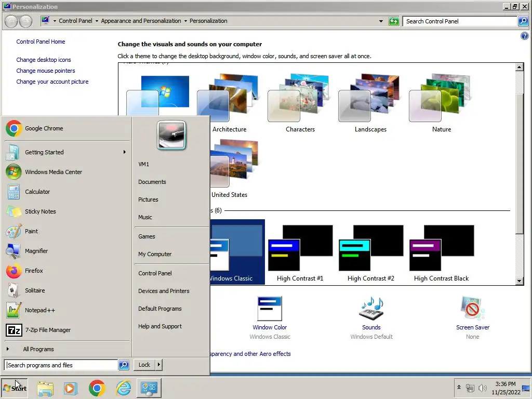
Task: Expand the Getting Started submenu arrow
Action: click(125, 152)
